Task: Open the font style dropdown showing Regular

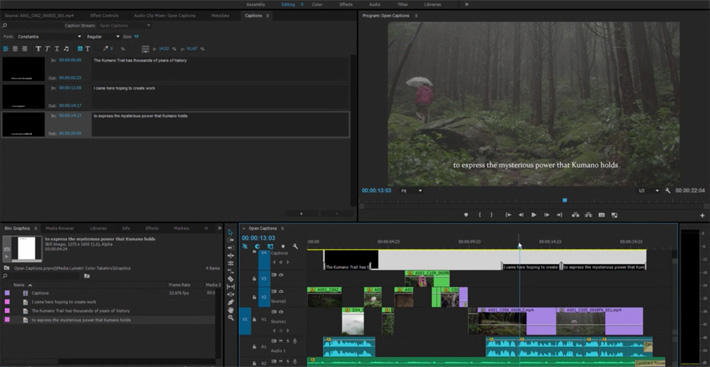Action: coord(103,36)
